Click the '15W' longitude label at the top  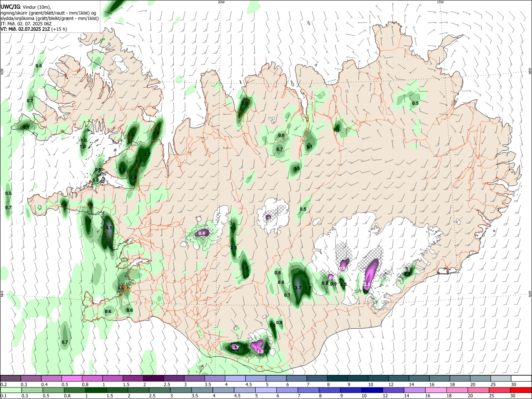(x=440, y=2)
